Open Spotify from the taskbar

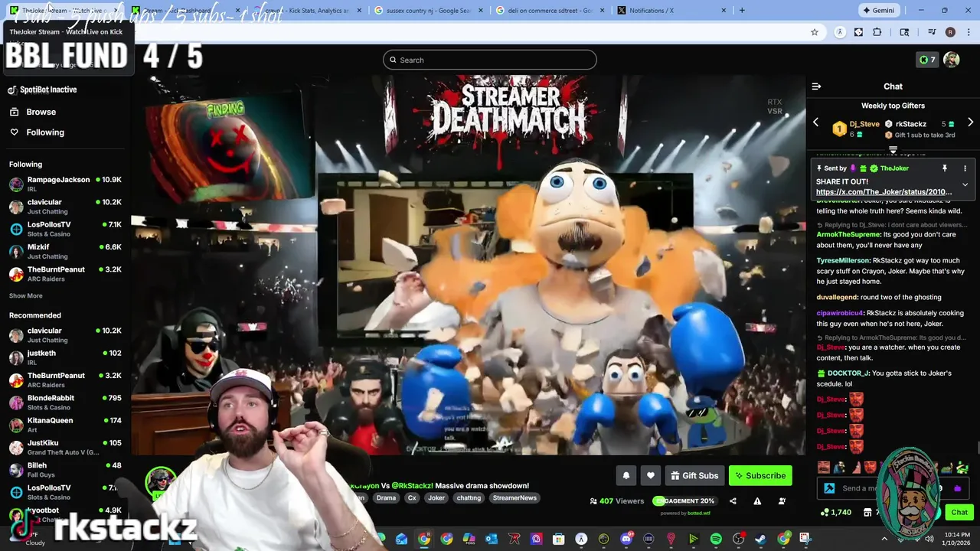(x=716, y=539)
